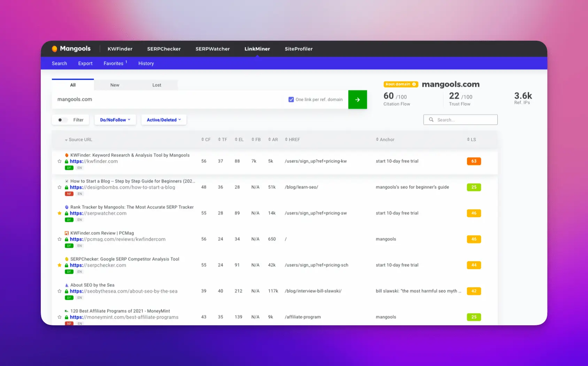This screenshot has width=588, height=366.
Task: Click the magnifying glass in the search box
Action: click(431, 120)
